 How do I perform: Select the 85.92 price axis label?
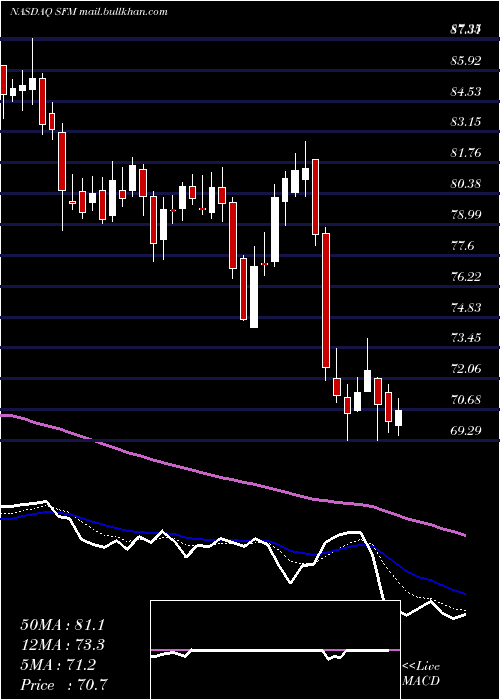tap(466, 60)
